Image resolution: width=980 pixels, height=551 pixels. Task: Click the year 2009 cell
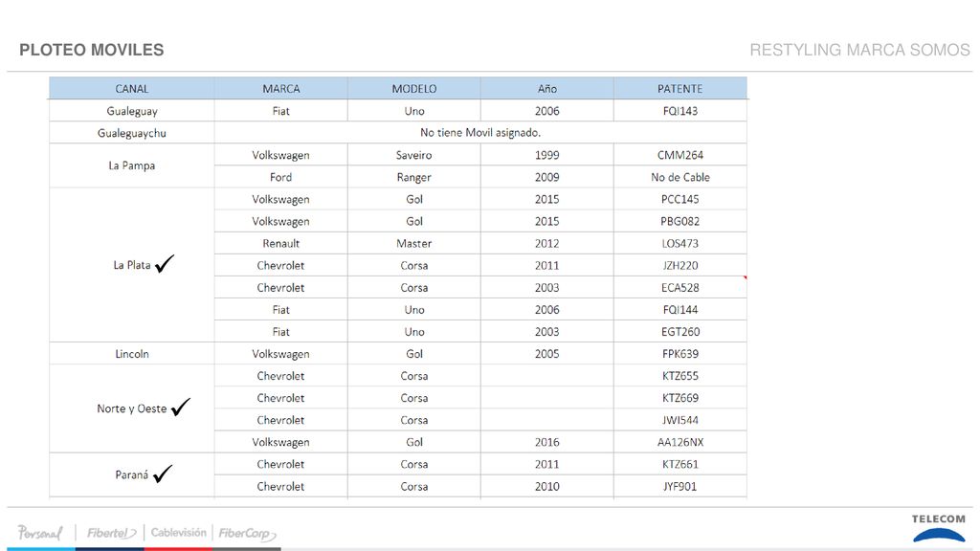[x=546, y=177]
